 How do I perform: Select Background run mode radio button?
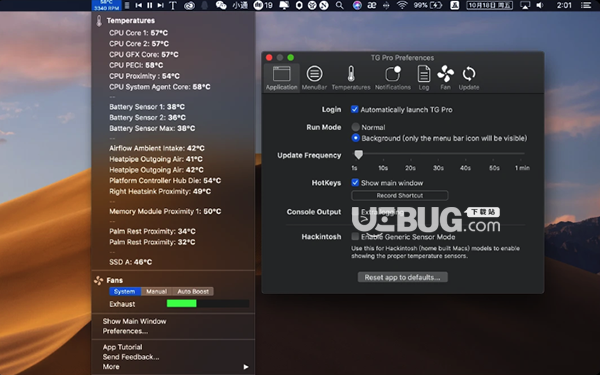click(355, 138)
